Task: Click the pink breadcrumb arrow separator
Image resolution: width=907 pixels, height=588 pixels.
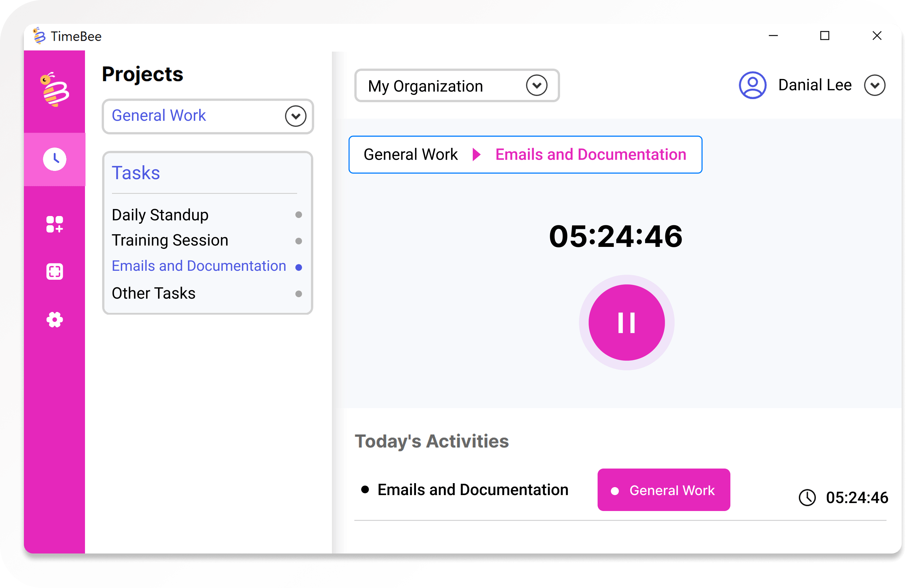Action: click(x=476, y=155)
